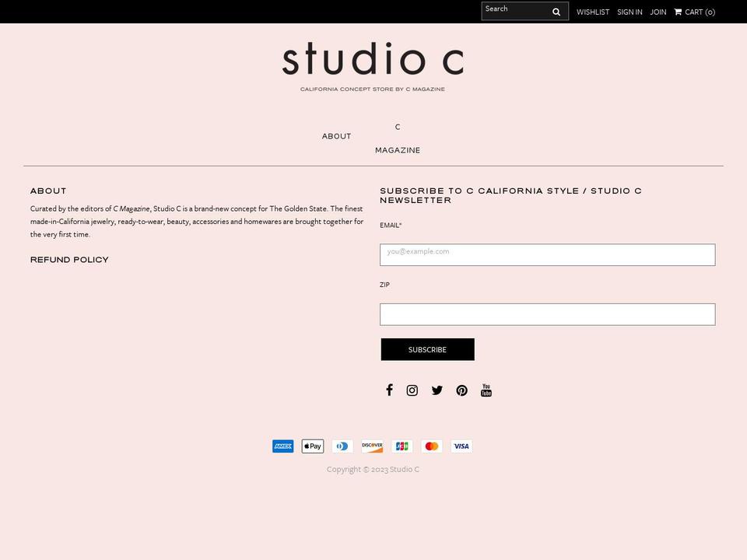This screenshot has height=560, width=747.
Task: Focus the Email input field
Action: pyautogui.click(x=547, y=255)
